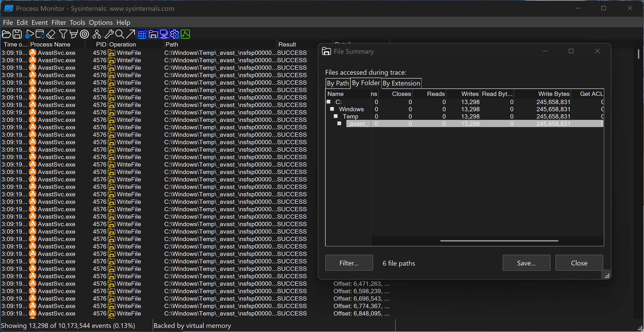Sort by the Writes column header
The width and height of the screenshot is (644, 332).
coord(463,94)
